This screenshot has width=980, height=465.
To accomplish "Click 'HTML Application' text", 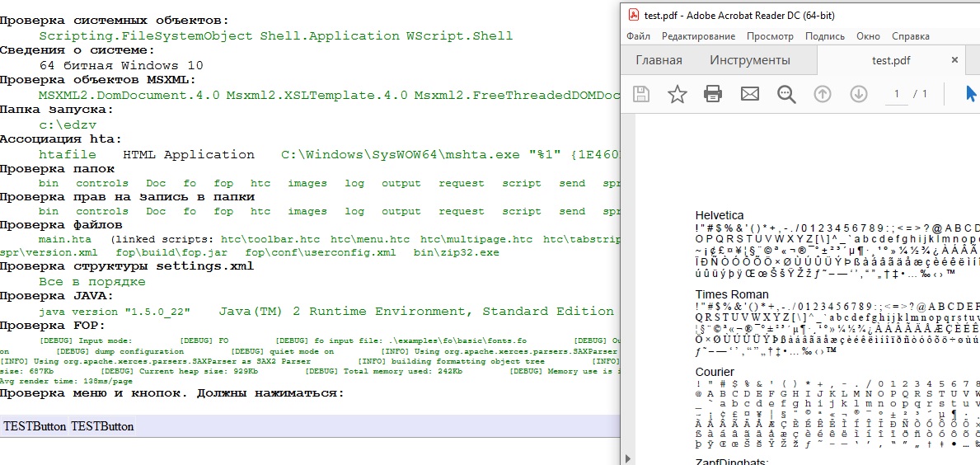I will point(189,154).
